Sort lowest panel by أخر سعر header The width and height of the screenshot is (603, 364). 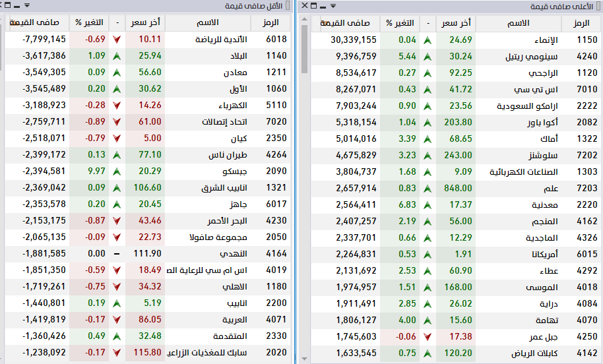[145, 22]
